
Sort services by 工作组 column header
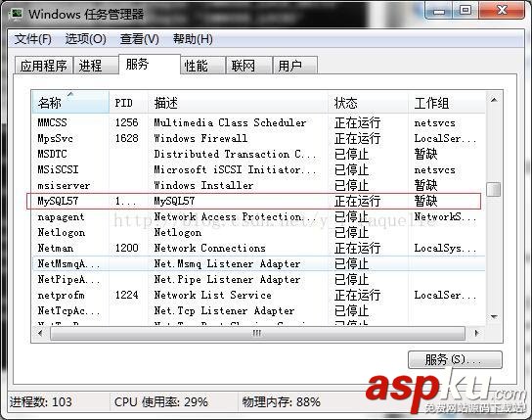pos(446,102)
